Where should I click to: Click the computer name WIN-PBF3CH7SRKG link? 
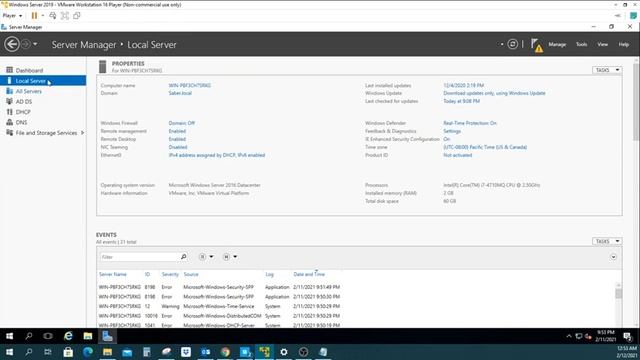pyautogui.click(x=189, y=85)
